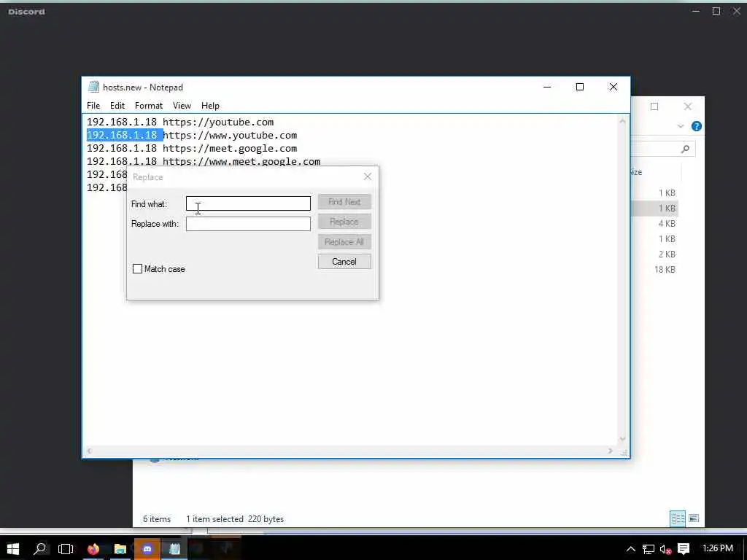Focus the Replace with input field
The width and height of the screenshot is (747, 560).
pos(248,224)
